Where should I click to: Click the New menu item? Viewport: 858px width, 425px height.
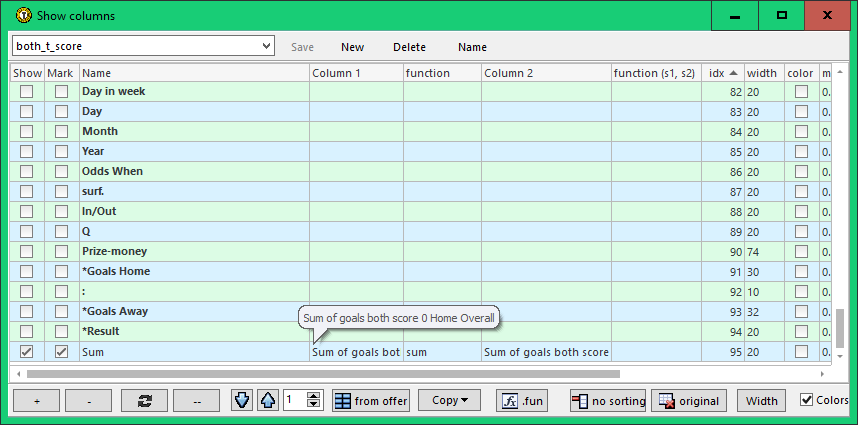(352, 47)
